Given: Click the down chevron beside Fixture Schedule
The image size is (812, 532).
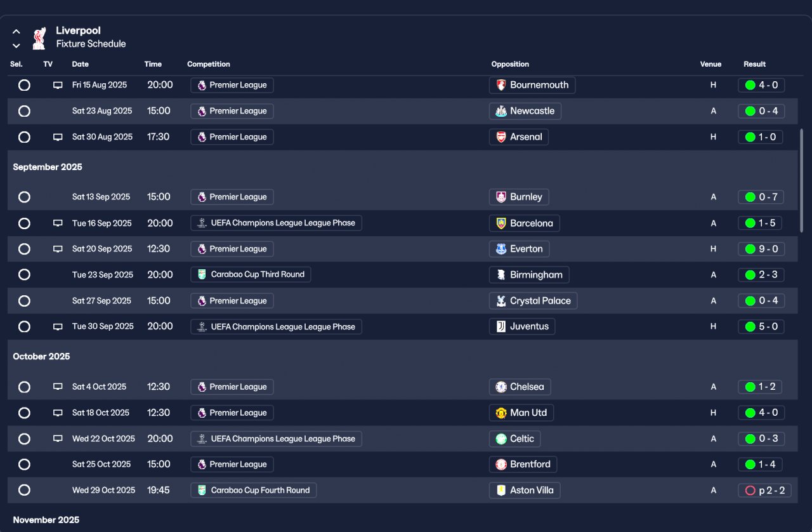Looking at the screenshot, I should [16, 46].
